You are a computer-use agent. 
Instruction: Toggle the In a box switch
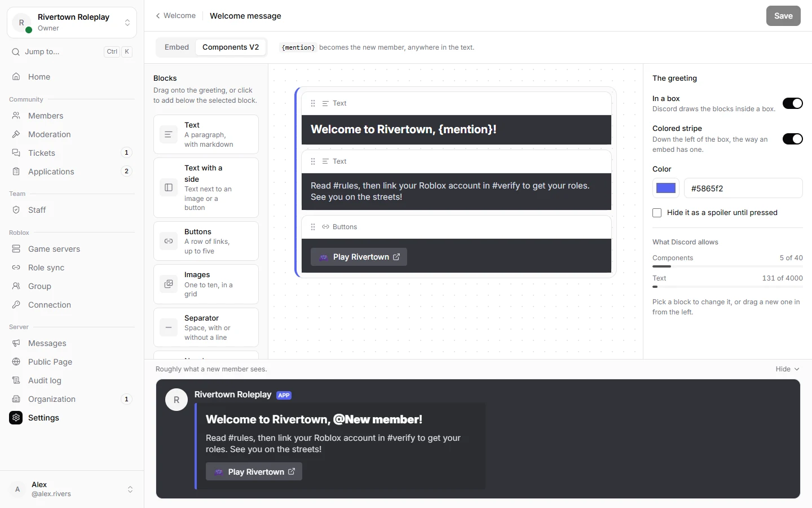point(792,103)
